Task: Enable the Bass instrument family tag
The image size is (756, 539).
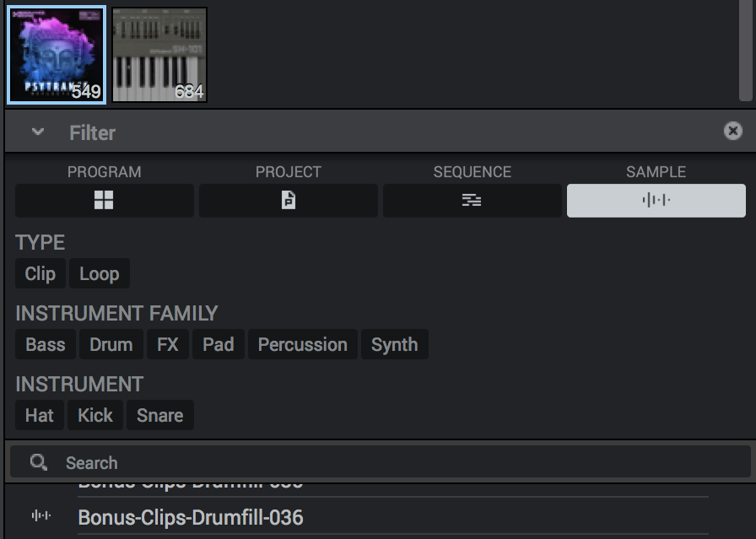Action: tap(46, 345)
